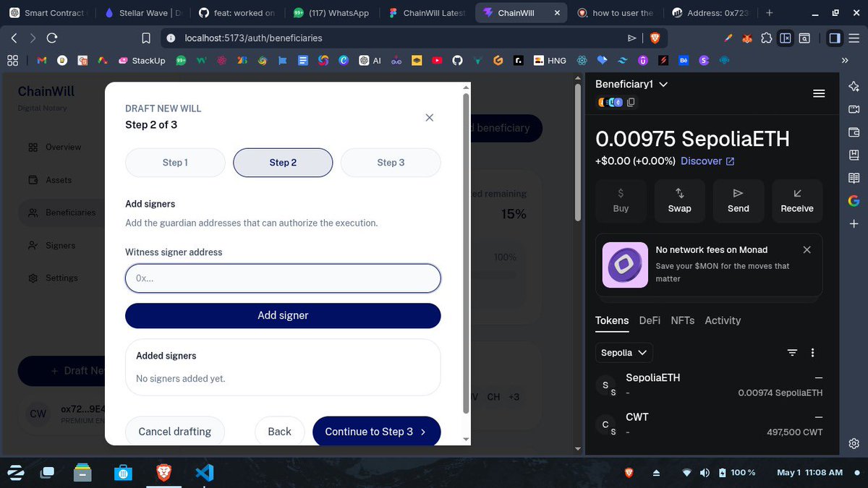Screen dimensions: 868x488
Task: Click the Swap button in wallet
Action: pos(679,201)
